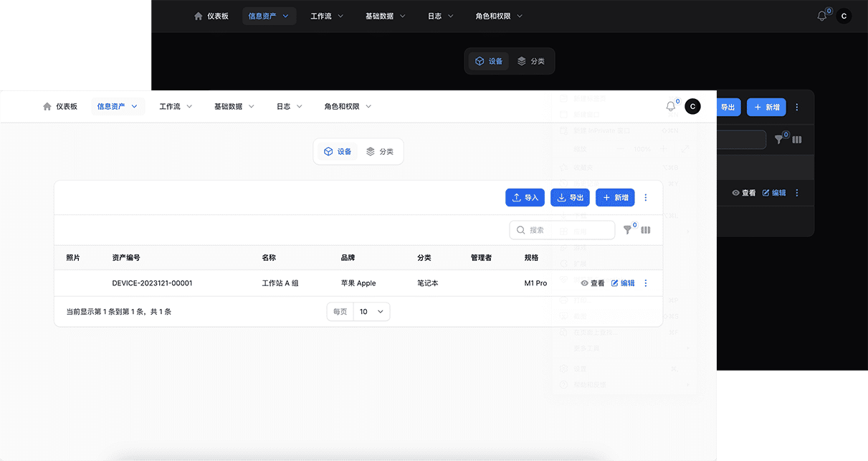Click the filter funnel icon in the dark window
The height and width of the screenshot is (461, 868).
tap(779, 140)
